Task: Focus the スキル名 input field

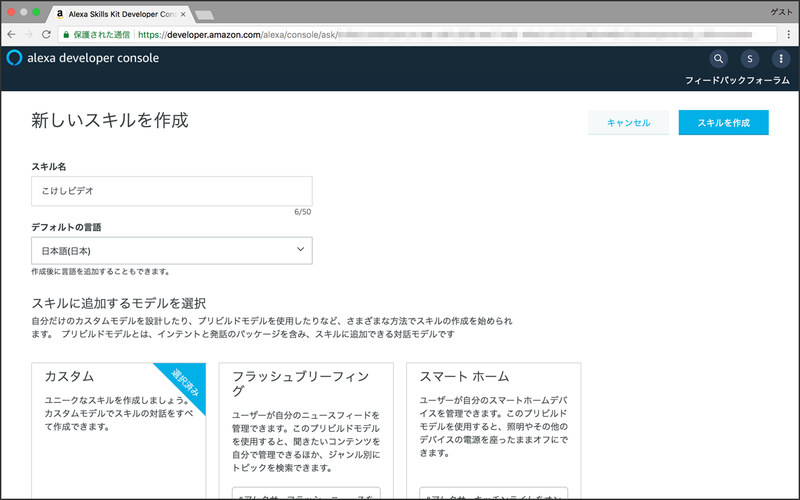Action: coord(172,191)
